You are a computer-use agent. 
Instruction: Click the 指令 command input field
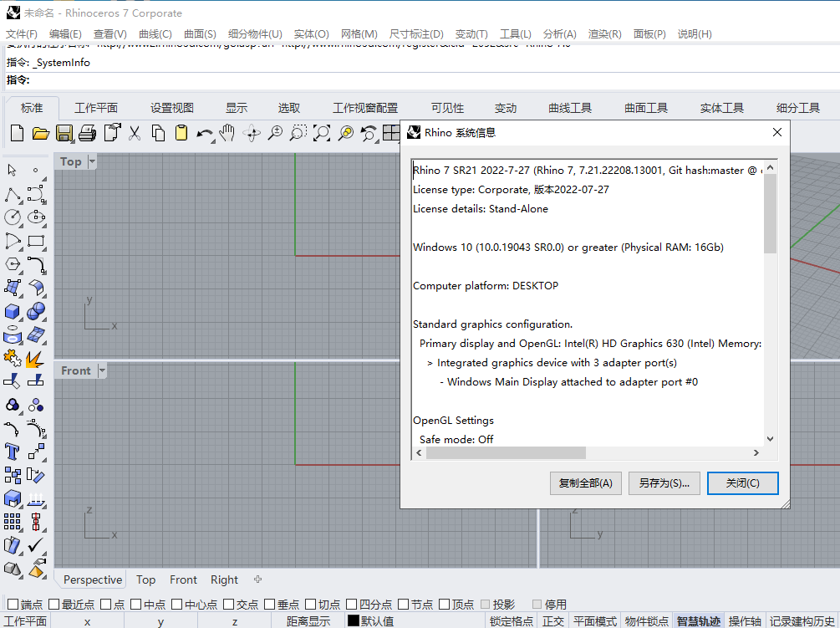pos(434,79)
